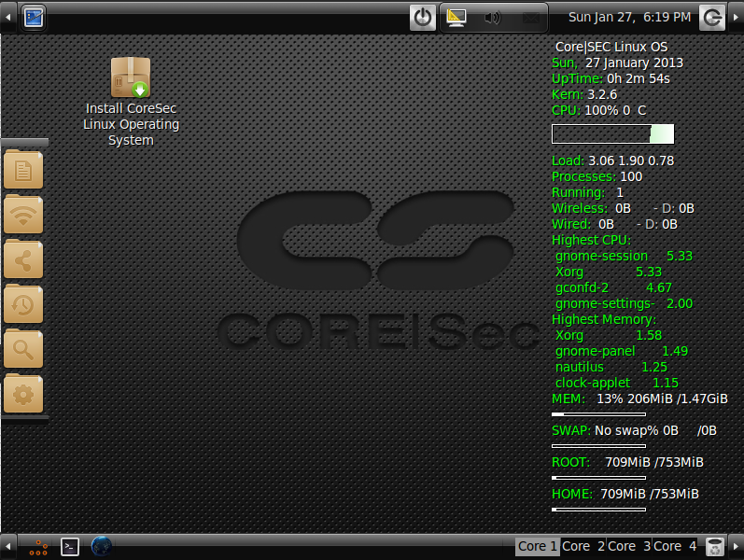Hide top panel using right arrow

(736, 18)
